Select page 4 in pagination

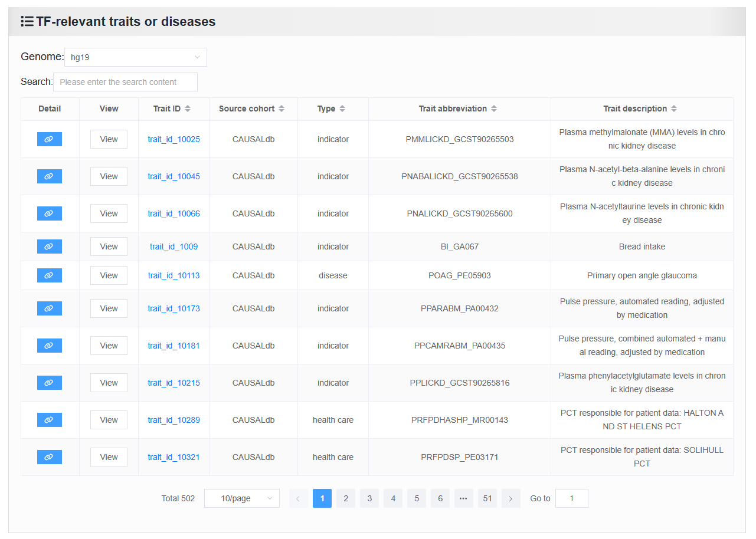click(393, 498)
